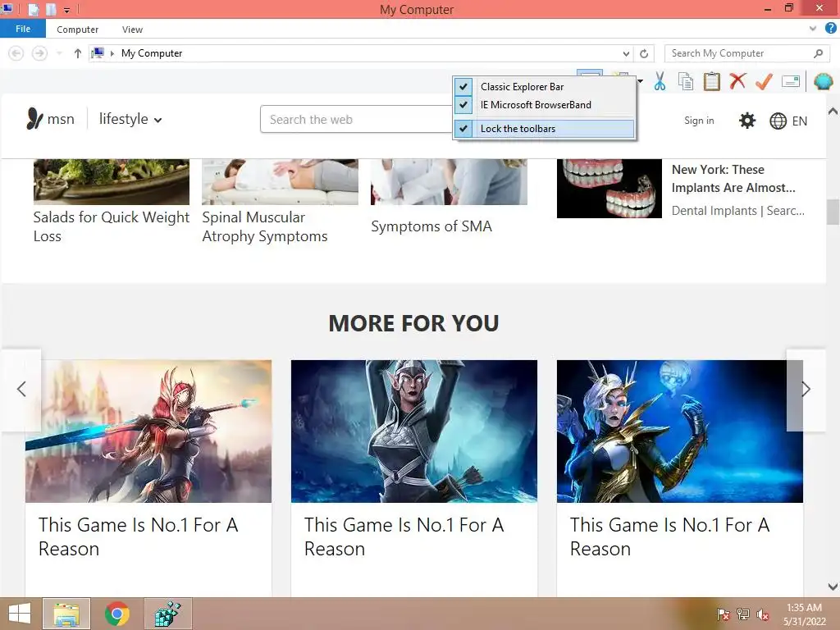This screenshot has width=840, height=630.
Task: Open Symptoms of SMA link
Action: point(431,226)
